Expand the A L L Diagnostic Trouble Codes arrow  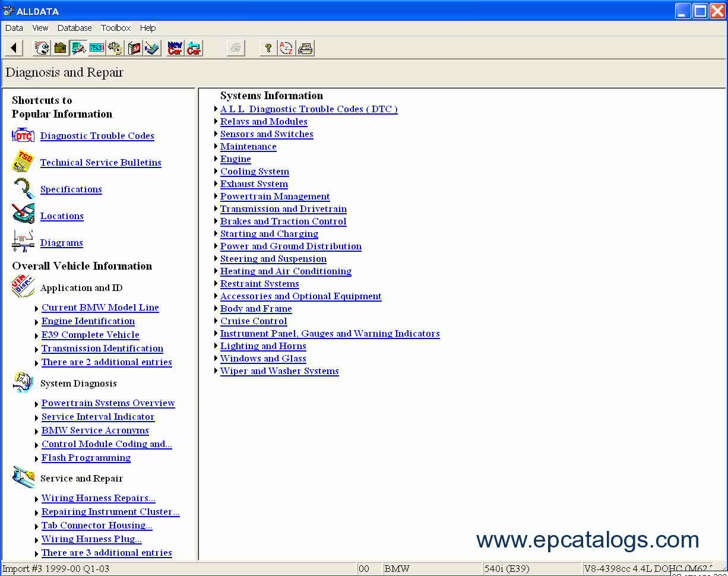(216, 109)
